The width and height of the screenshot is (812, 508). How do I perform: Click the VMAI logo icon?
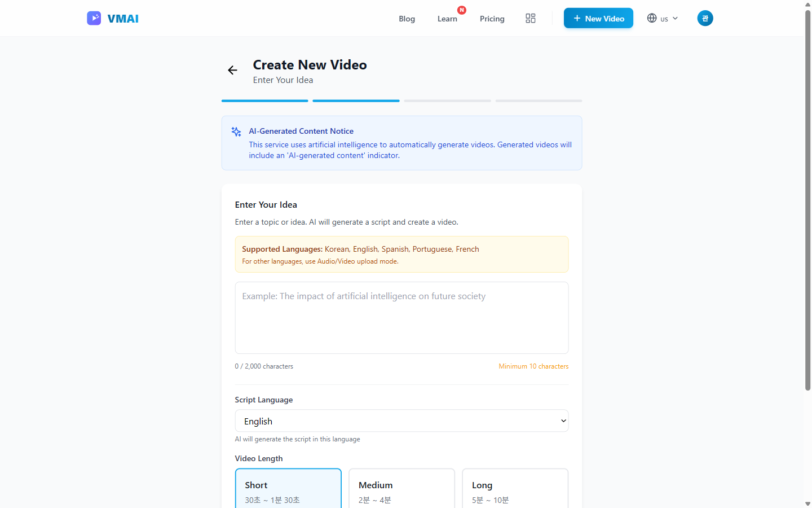click(94, 18)
